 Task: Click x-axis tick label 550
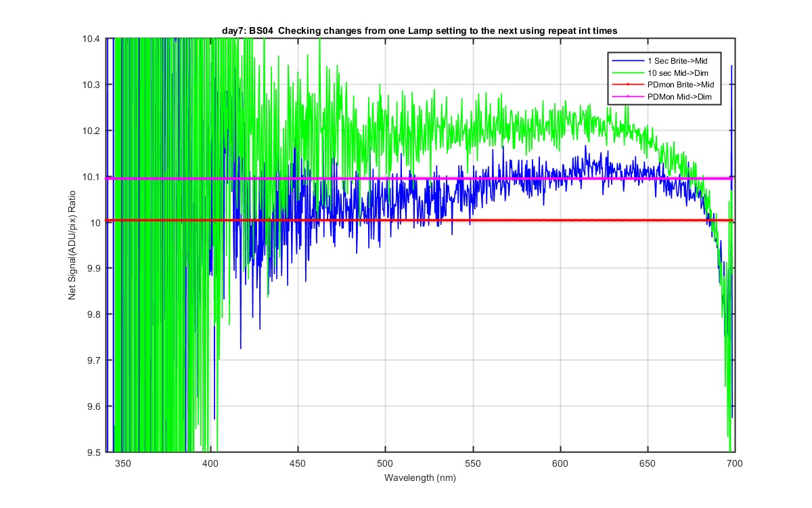(x=473, y=463)
